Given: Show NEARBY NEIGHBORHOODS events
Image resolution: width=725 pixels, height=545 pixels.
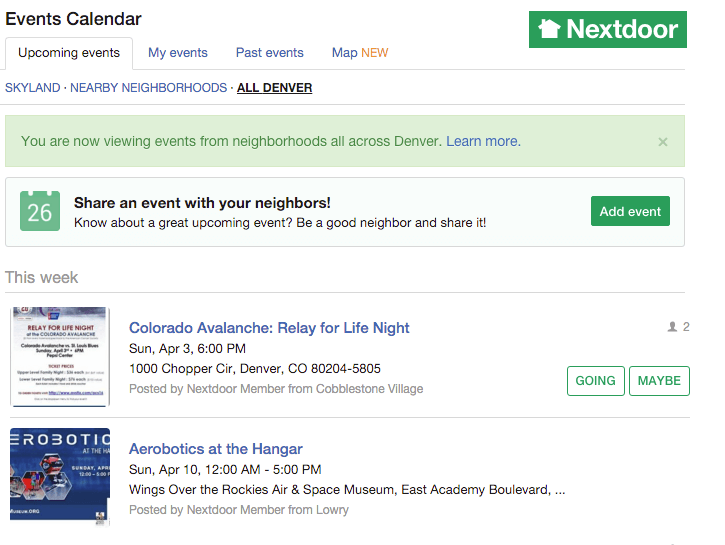Looking at the screenshot, I should (x=148, y=88).
